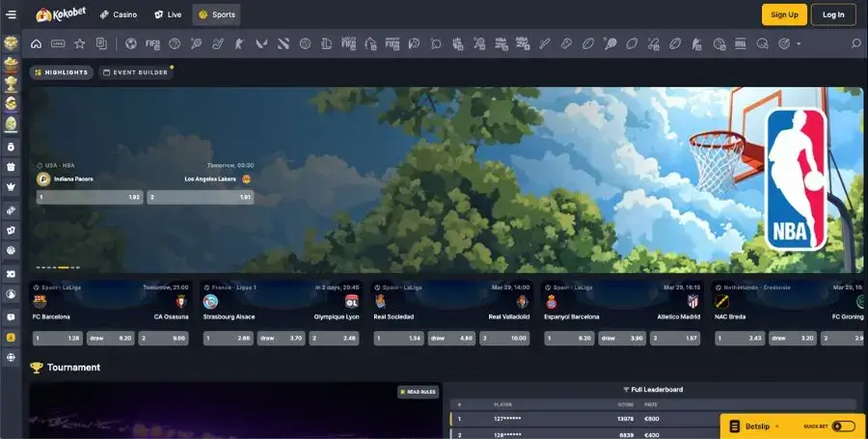Open my bets slip documents icon
The height and width of the screenshot is (439, 868).
(101, 43)
